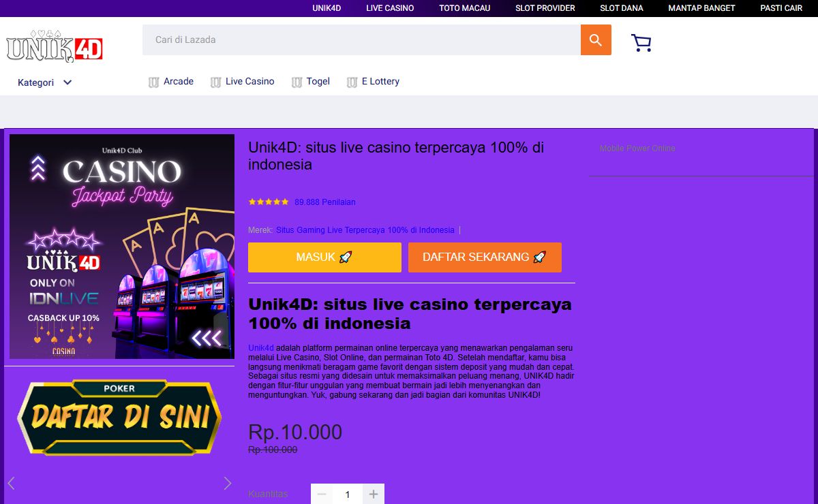
Task: Decrease quantity with the minus button
Action: 322,494
